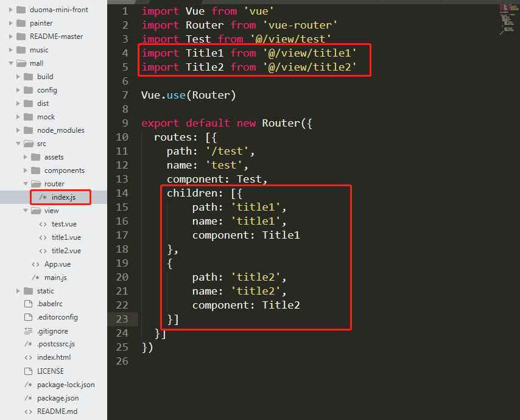Click the static folder icon
The width and height of the screenshot is (520, 420).
28,291
